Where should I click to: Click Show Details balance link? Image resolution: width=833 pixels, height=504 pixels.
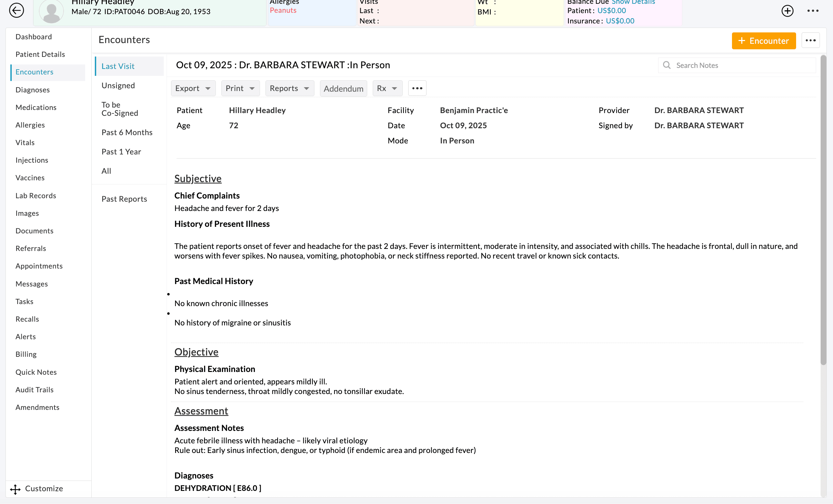coord(633,2)
